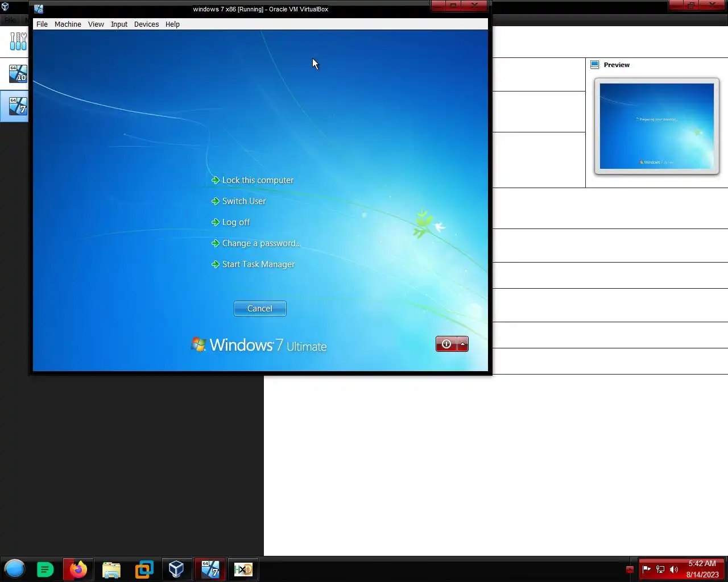Click the taskbar clock showing 5:42 AM
The height and width of the screenshot is (582, 728).
pos(702,569)
